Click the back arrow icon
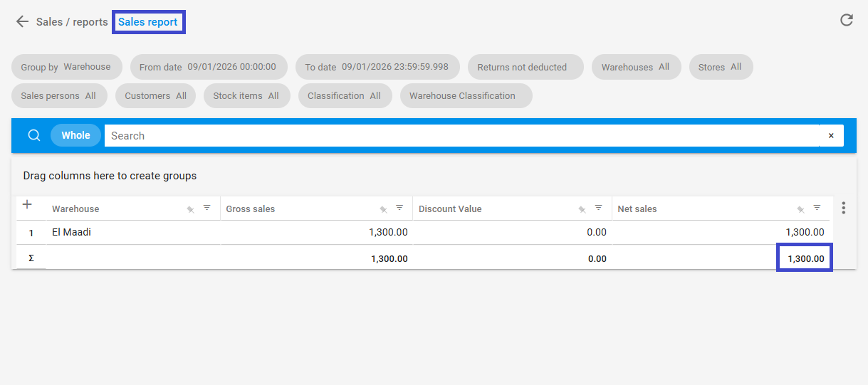868x385 pixels. coord(23,21)
